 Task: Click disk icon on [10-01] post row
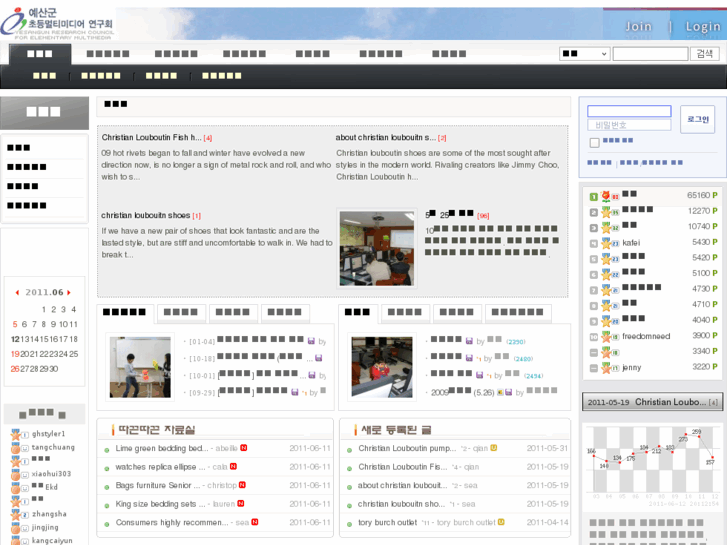(x=312, y=375)
